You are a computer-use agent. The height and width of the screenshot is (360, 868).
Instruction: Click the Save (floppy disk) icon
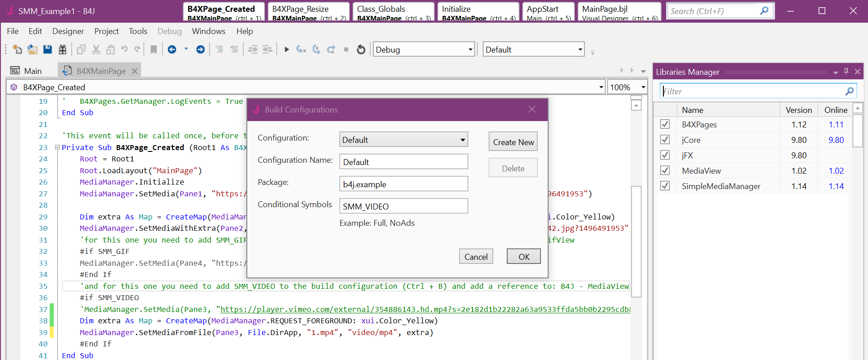[x=48, y=49]
